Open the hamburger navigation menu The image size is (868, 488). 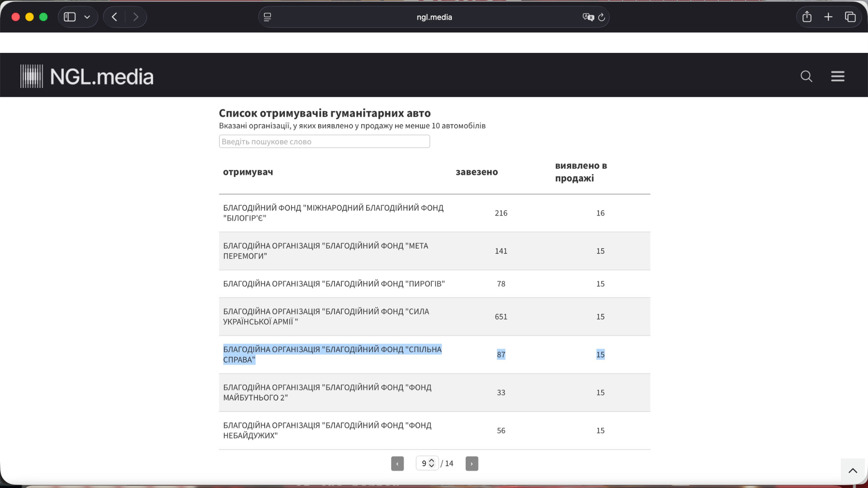[x=838, y=76]
